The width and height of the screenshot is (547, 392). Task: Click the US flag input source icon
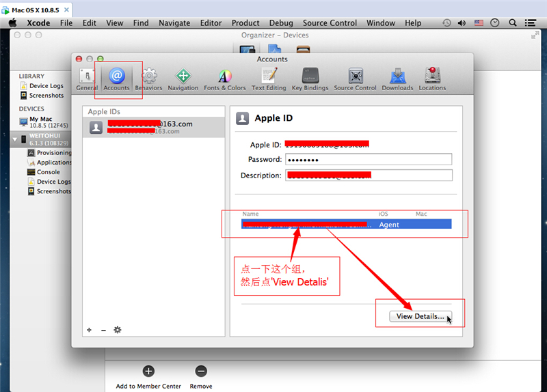(479, 23)
